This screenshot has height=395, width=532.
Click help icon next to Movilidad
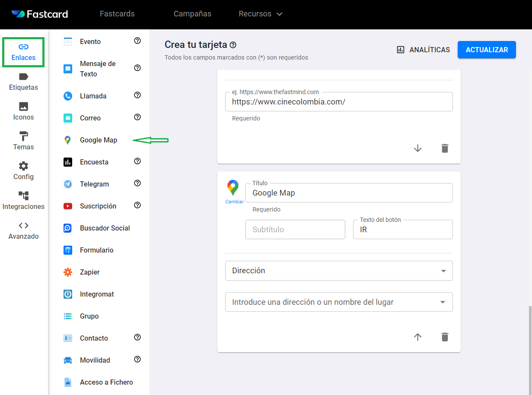(137, 359)
